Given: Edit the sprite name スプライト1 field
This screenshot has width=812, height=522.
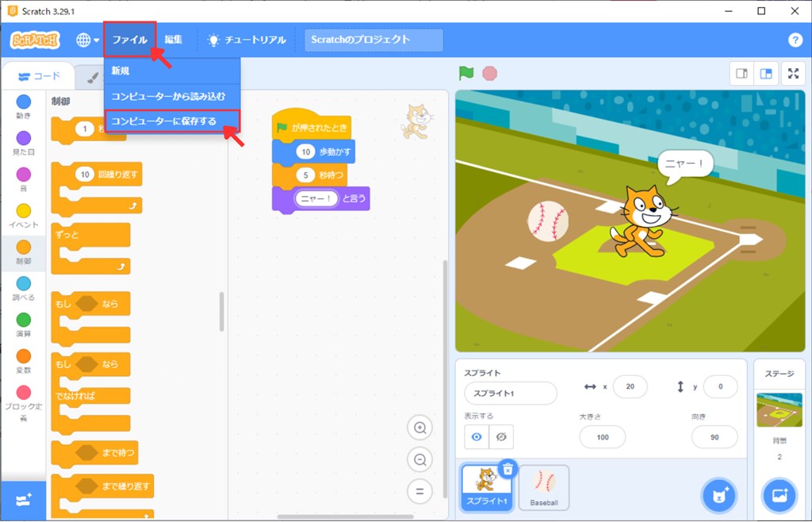Looking at the screenshot, I should [x=511, y=393].
